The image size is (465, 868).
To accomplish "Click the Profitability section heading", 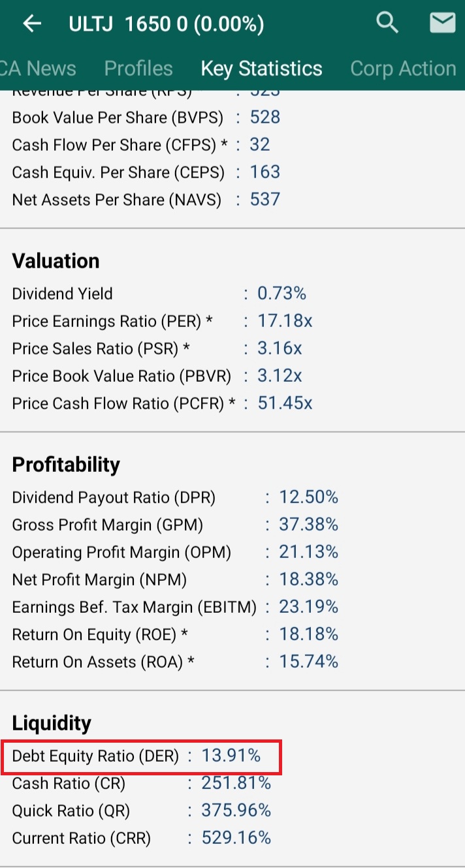I will point(66,464).
